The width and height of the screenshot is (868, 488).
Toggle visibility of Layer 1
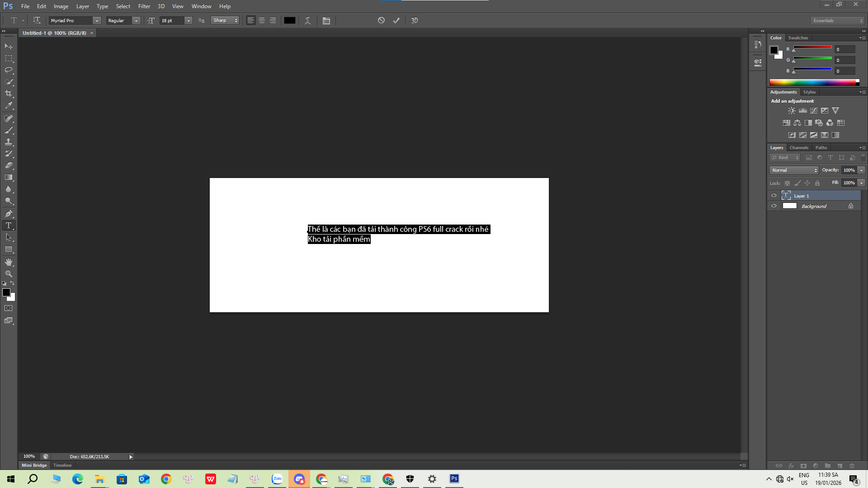774,195
